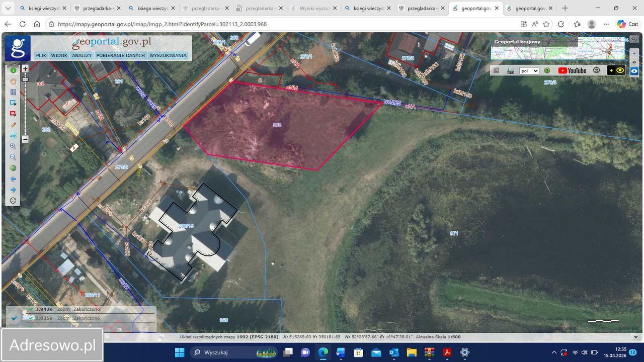This screenshot has height=362, width=644.
Task: Open the browser profile avatar
Action: click(592, 24)
